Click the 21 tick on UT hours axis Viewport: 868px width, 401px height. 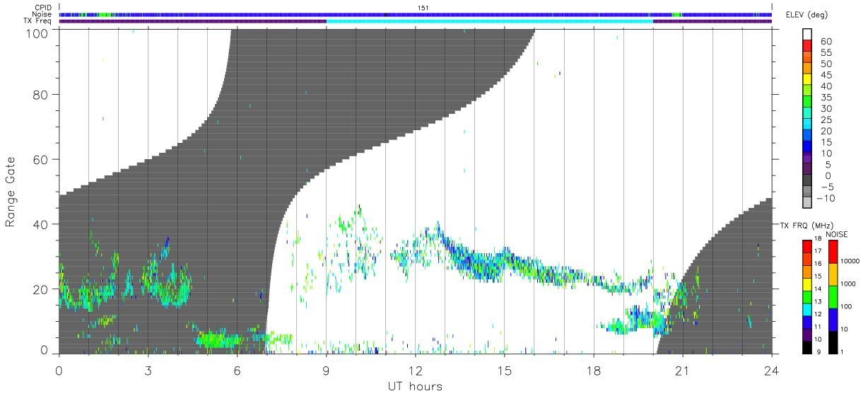682,370
